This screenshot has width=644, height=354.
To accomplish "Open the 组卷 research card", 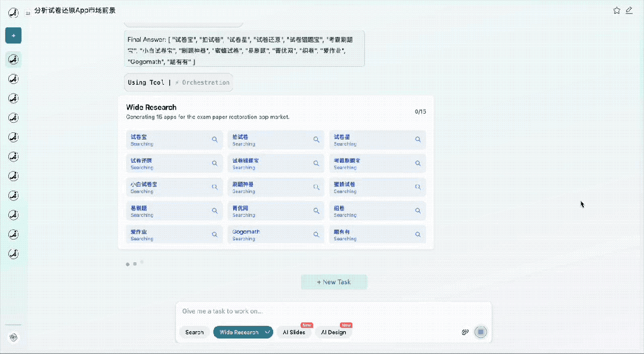I will [377, 211].
